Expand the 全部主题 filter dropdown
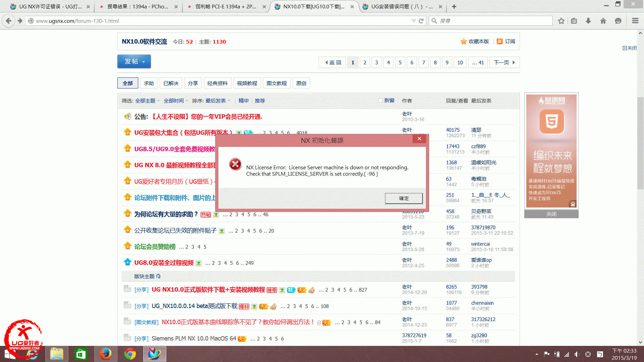The height and width of the screenshot is (362, 644). (x=147, y=101)
